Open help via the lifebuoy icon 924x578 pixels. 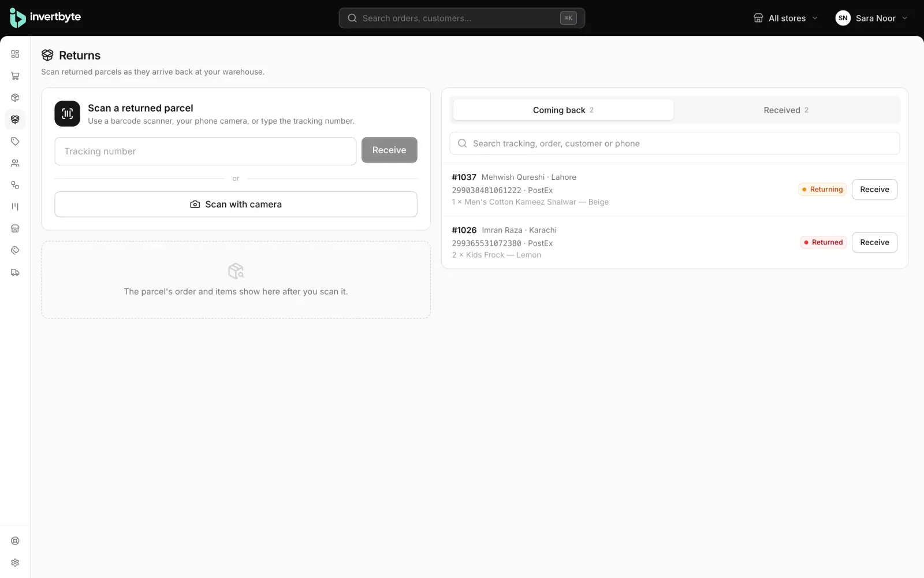click(x=15, y=541)
